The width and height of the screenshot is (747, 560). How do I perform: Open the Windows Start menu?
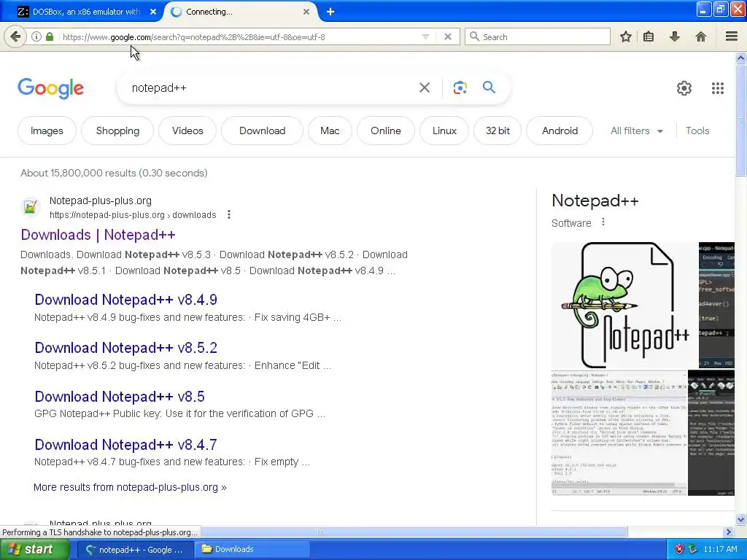35,549
